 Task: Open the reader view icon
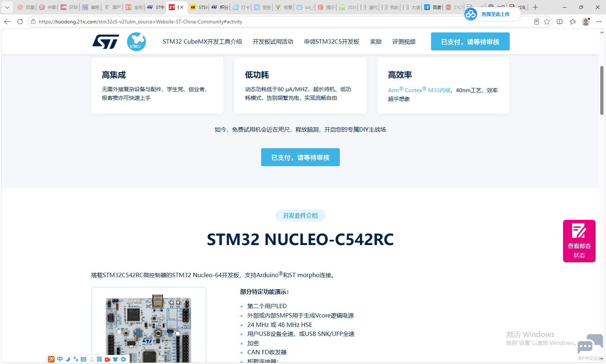[x=537, y=22]
